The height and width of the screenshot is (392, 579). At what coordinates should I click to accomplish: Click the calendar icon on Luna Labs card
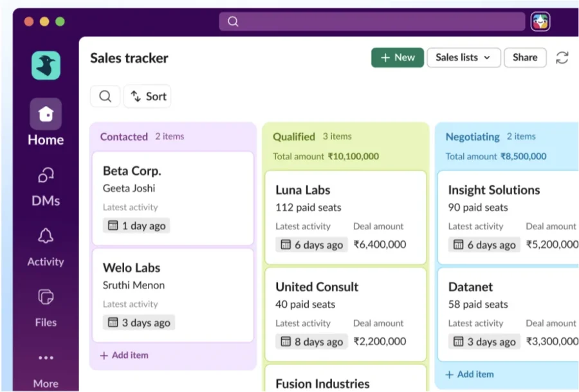(x=286, y=244)
